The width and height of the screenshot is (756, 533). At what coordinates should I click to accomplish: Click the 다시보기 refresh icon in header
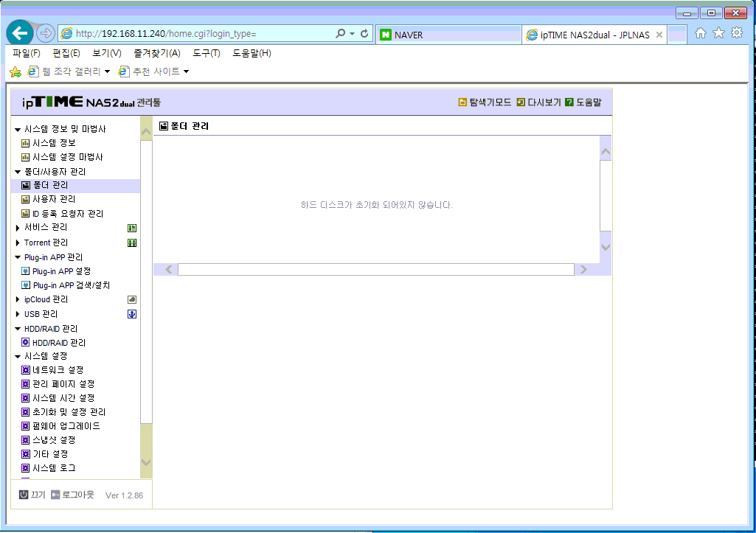click(521, 102)
